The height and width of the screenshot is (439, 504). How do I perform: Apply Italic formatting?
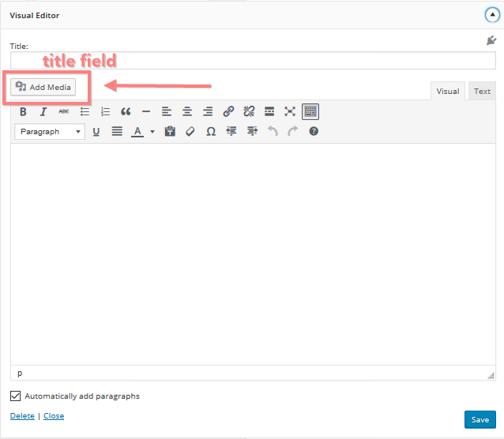(43, 112)
